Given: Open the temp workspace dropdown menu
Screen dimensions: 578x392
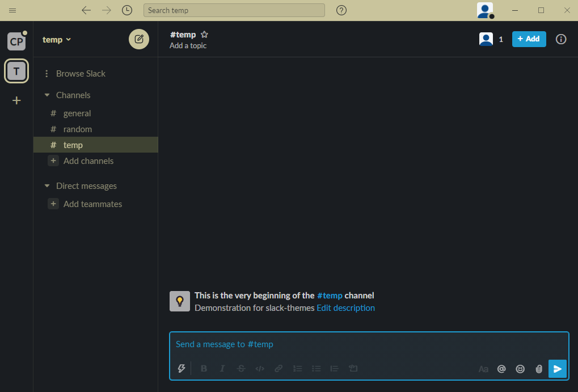Looking at the screenshot, I should (56, 40).
